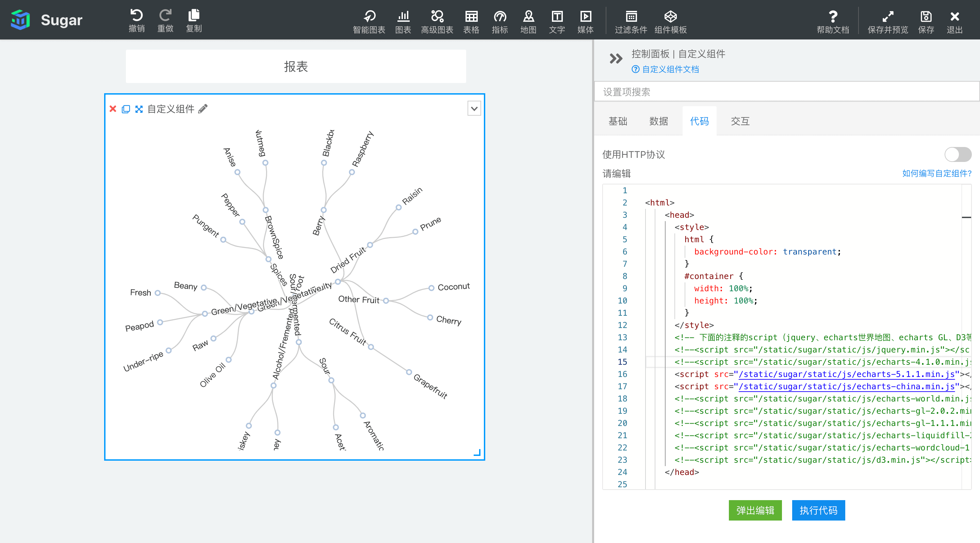980x543 pixels.
Task: Click the Prune node in the chart
Action: click(415, 232)
